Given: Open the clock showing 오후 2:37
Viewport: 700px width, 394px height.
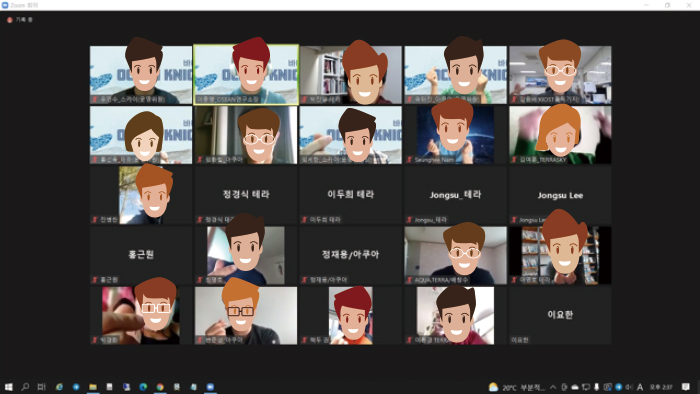Looking at the screenshot, I should pyautogui.click(x=661, y=387).
